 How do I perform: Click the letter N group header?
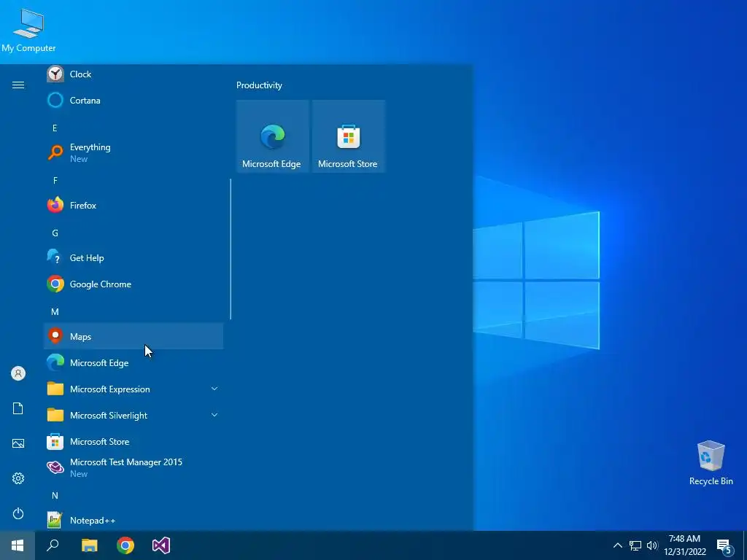coord(55,496)
